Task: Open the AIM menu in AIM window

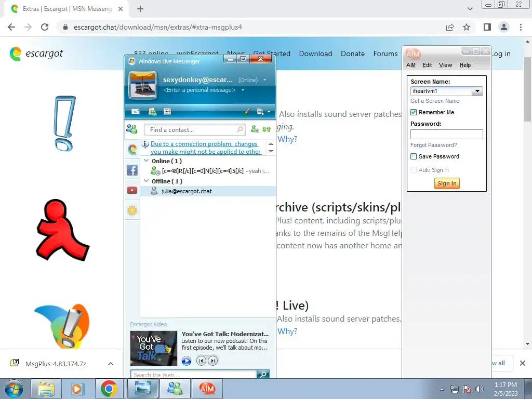Action: coord(411,65)
